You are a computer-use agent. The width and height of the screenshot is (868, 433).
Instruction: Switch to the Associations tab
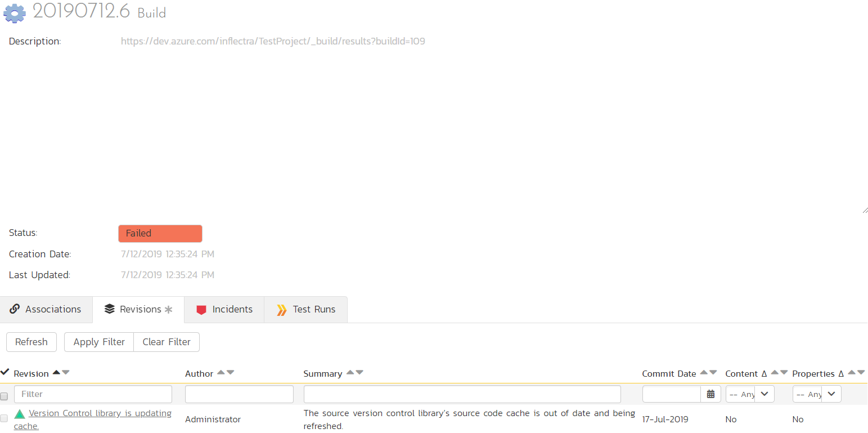click(x=46, y=309)
